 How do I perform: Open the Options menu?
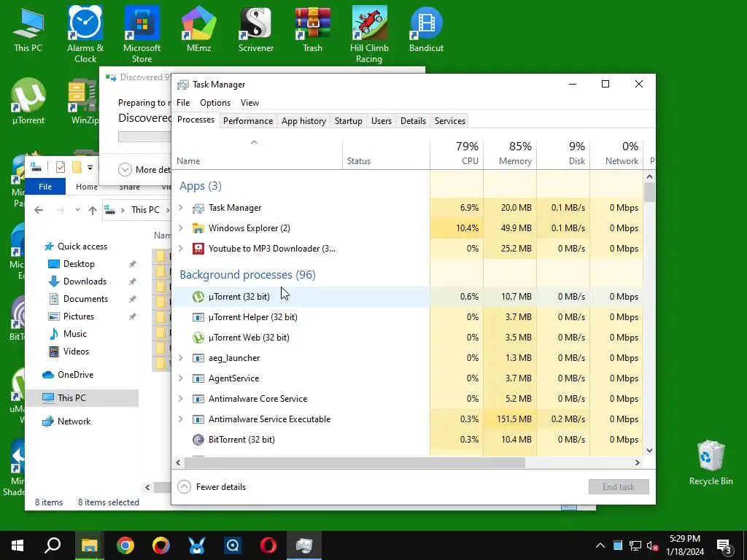coord(215,103)
